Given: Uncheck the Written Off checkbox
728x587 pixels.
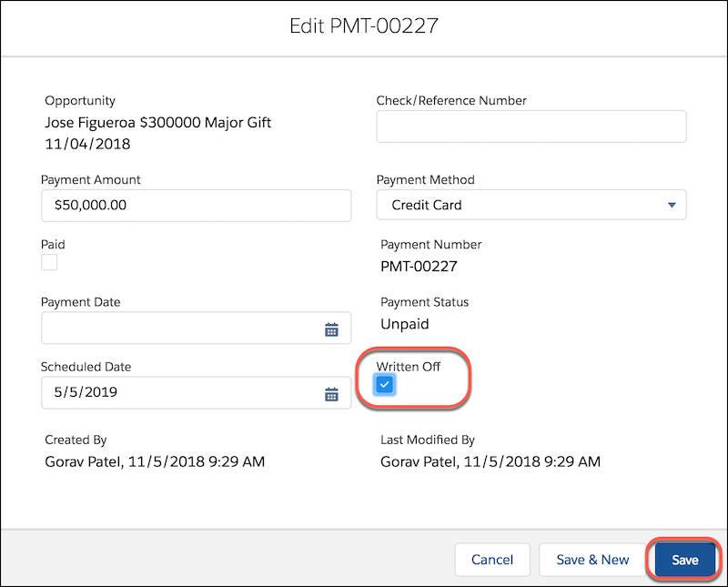Looking at the screenshot, I should point(386,384).
